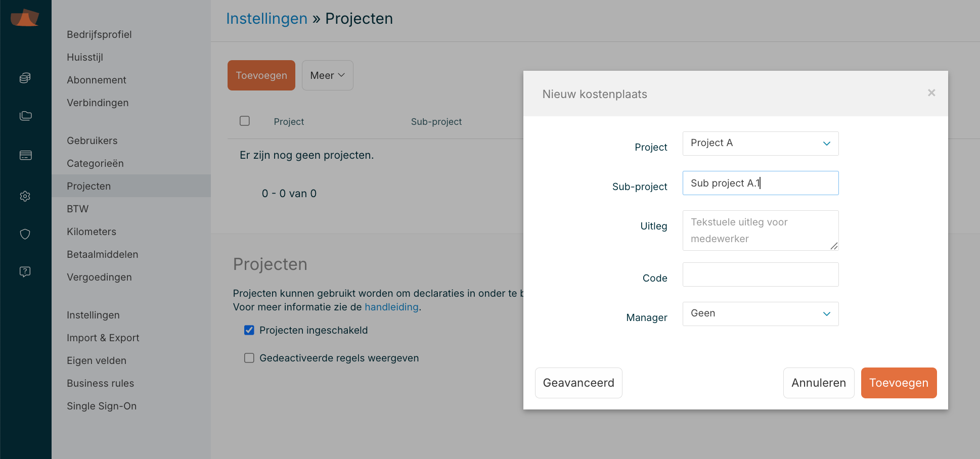The height and width of the screenshot is (459, 980).
Task: Open the Manager dropdown set to Geen
Action: click(x=760, y=314)
